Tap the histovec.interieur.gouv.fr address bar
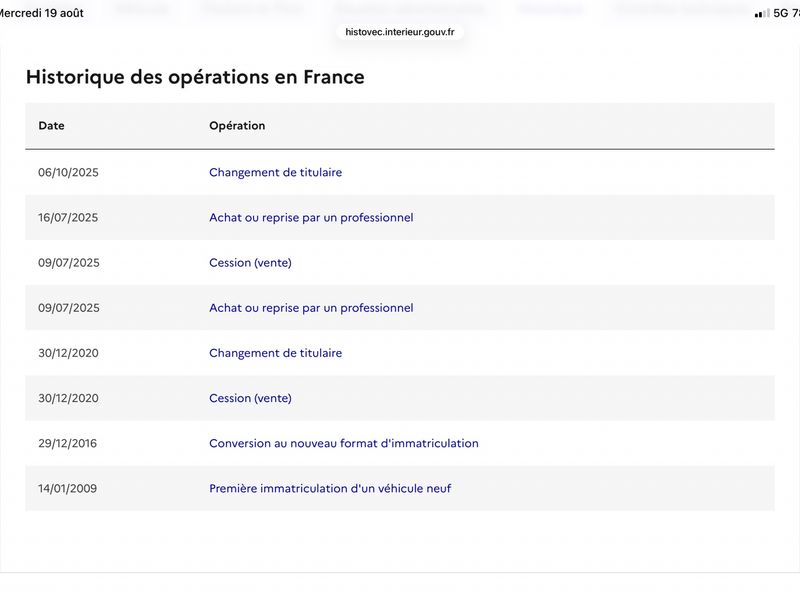Viewport: 800px width, 600px height. (400, 32)
